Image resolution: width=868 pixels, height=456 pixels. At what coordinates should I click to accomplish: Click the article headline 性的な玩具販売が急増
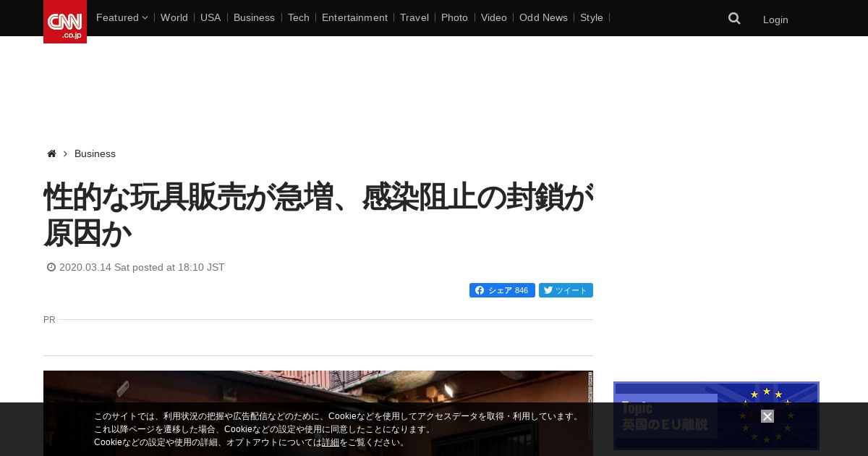point(318,215)
